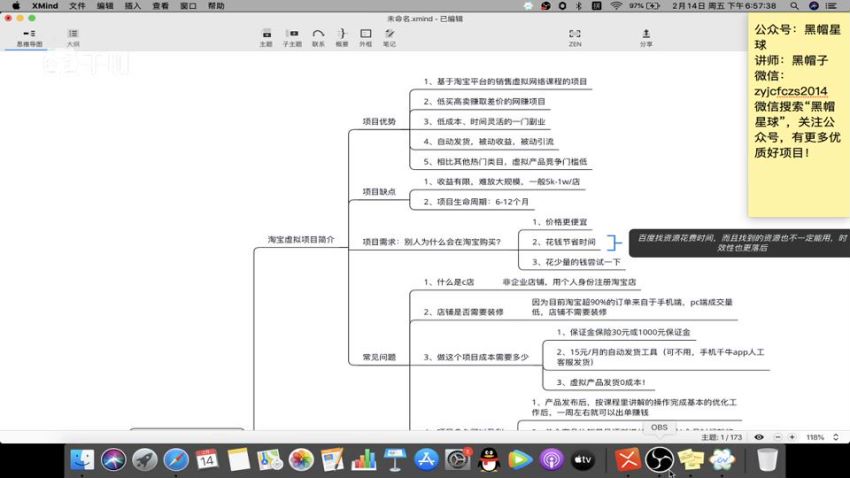Click the zoom out minus button

[x=778, y=437]
